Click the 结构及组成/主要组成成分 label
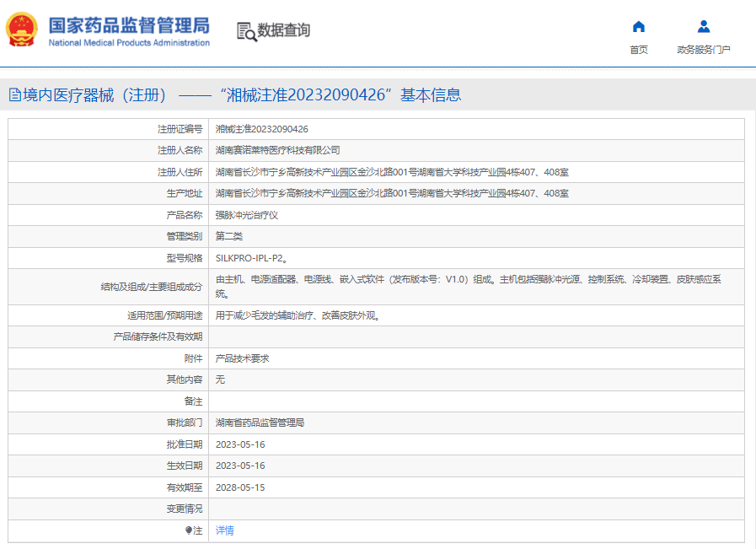The height and width of the screenshot is (549, 756). tap(152, 287)
